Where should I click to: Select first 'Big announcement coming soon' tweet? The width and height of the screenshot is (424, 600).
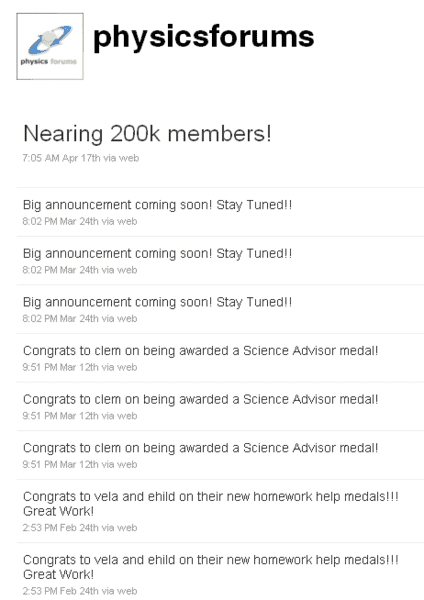[x=157, y=205]
